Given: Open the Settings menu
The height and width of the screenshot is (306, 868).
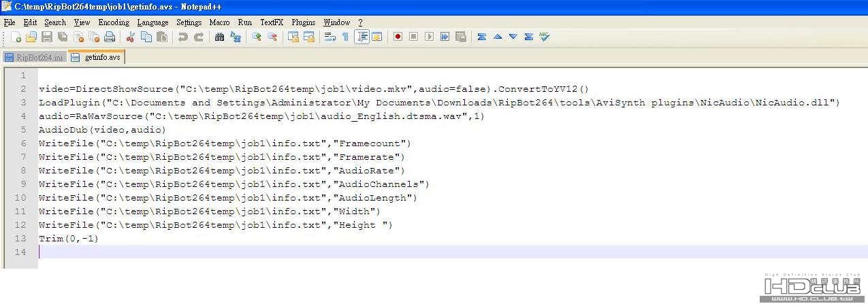Looking at the screenshot, I should pos(189,22).
